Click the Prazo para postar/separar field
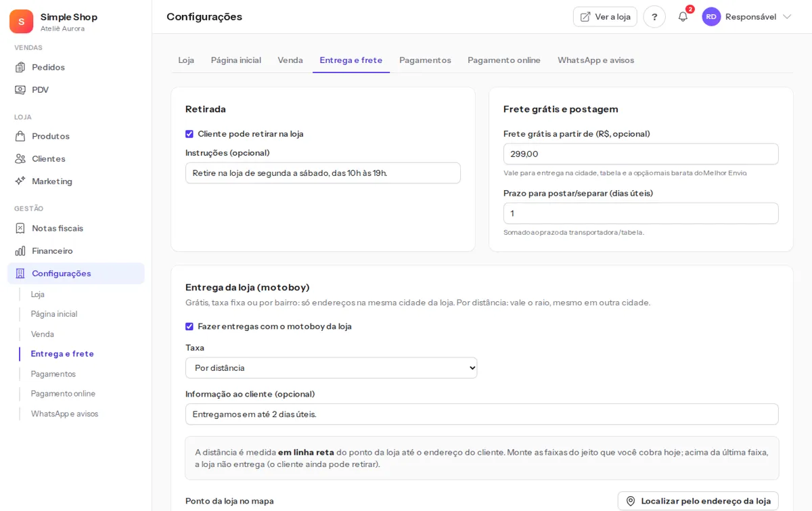This screenshot has height=511, width=812. point(641,213)
